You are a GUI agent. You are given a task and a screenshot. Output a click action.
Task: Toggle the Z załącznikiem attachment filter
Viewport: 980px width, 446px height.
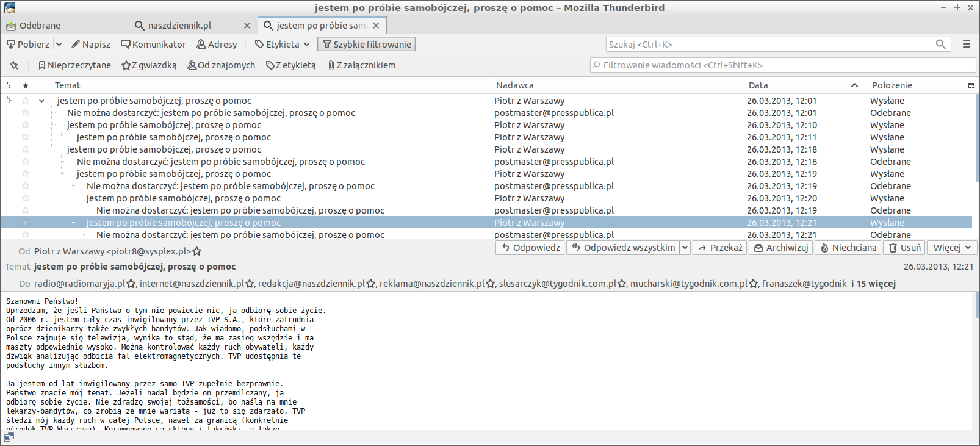(362, 65)
